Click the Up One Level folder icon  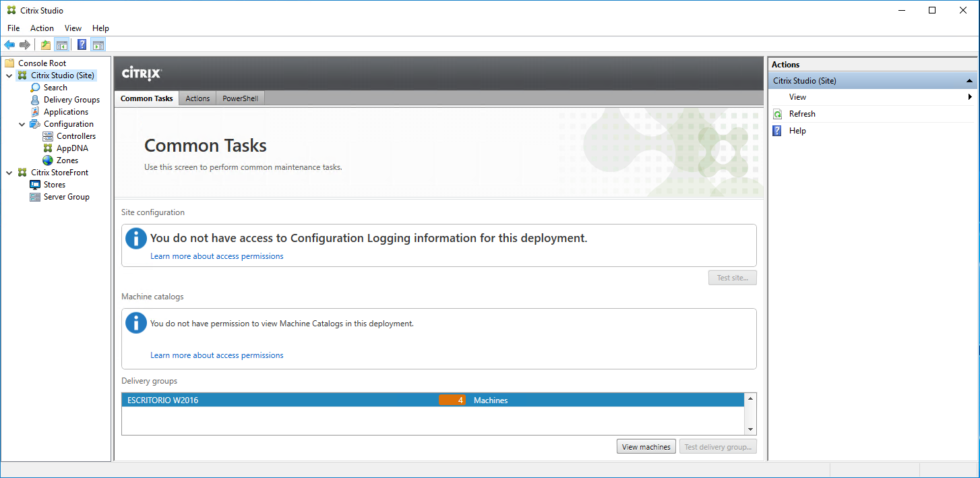[x=45, y=45]
